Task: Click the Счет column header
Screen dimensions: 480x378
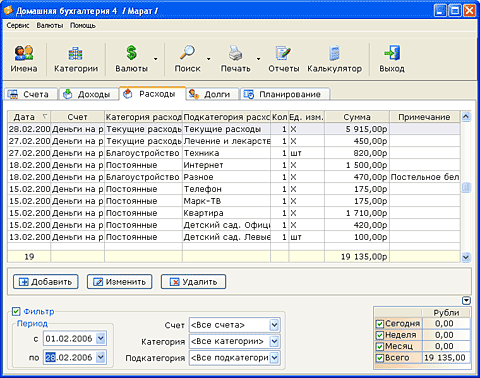Action: click(x=77, y=117)
